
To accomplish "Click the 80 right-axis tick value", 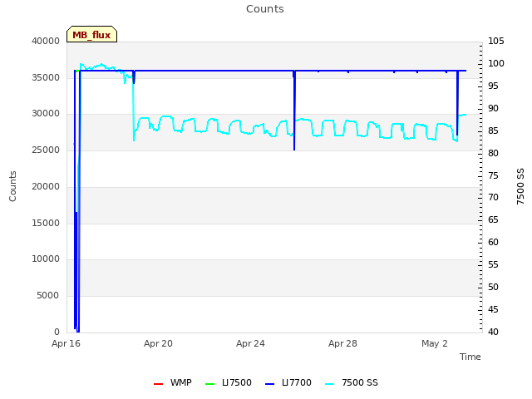I will [493, 153].
